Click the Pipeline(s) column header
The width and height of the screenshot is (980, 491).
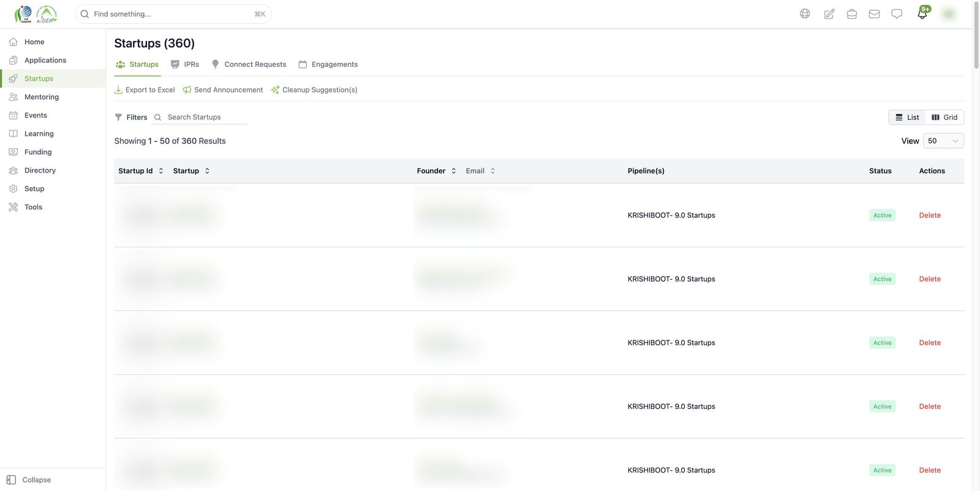(x=646, y=171)
